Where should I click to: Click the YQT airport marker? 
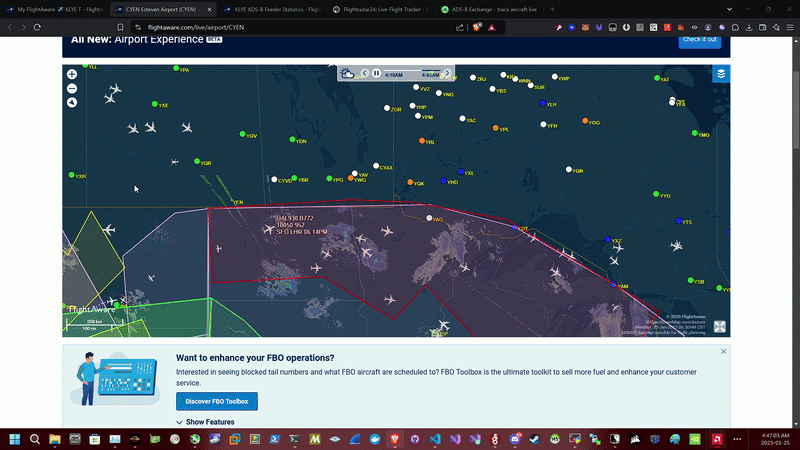pyautogui.click(x=515, y=227)
